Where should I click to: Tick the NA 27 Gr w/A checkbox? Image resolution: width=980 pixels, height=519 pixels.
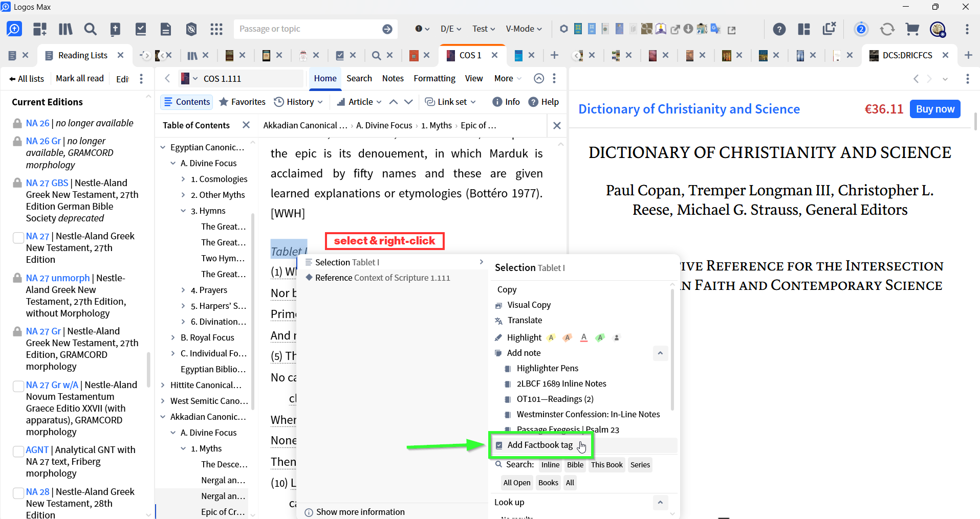[18, 386]
